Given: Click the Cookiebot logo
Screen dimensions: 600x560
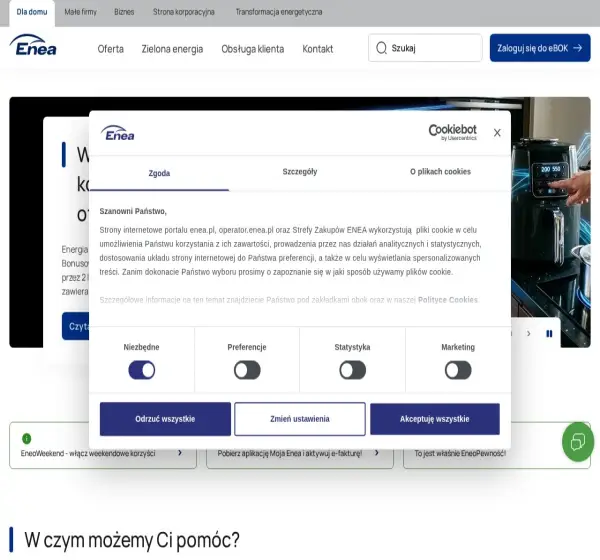Looking at the screenshot, I should click(x=452, y=132).
